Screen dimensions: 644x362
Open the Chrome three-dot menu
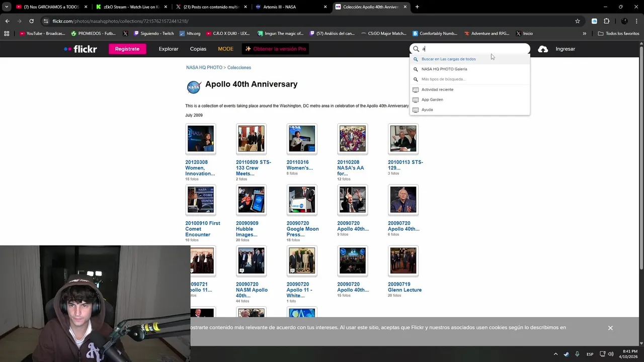click(x=637, y=21)
